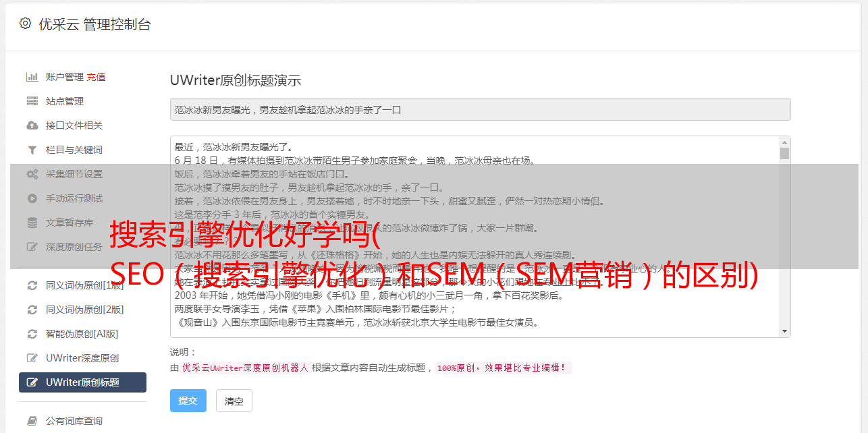This screenshot has width=868, height=433.
Task: Click the cloud upload icon for 接口文件相关
Action: tap(32, 125)
